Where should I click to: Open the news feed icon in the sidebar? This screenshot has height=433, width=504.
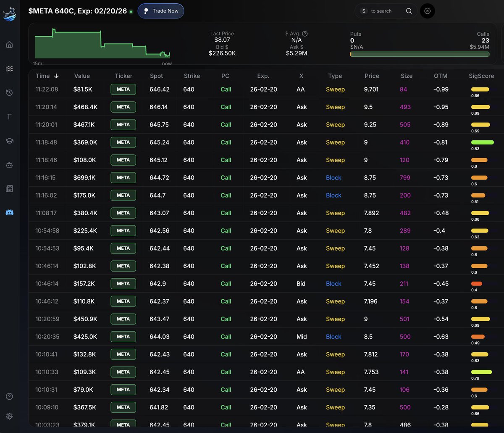[9, 188]
